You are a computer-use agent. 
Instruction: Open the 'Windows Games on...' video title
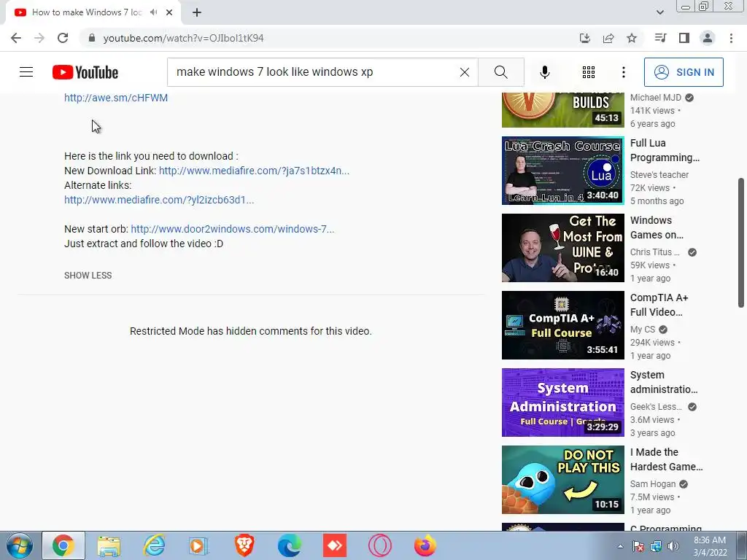pos(657,227)
